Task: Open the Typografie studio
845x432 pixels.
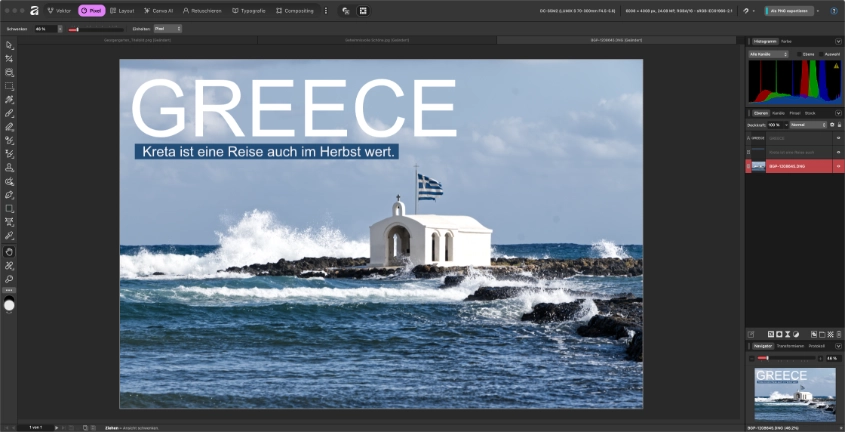Action: 249,11
